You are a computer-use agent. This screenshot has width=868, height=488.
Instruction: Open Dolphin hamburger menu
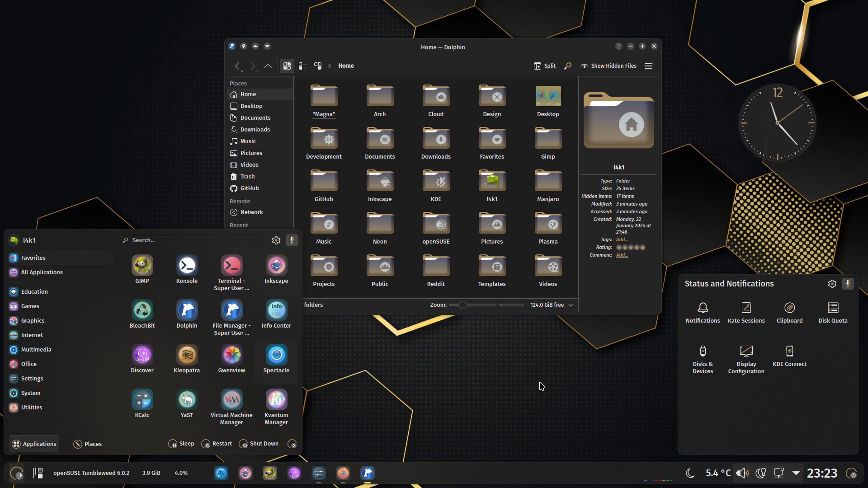click(x=649, y=66)
